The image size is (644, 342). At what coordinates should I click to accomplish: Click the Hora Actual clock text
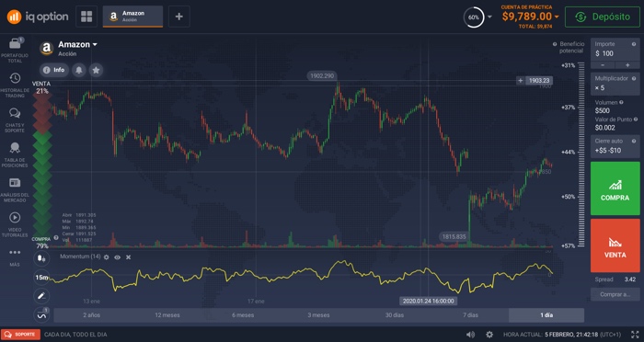562,335
